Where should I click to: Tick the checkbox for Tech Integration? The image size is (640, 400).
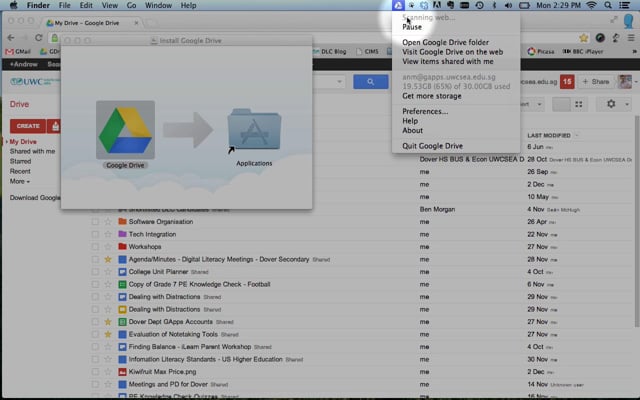point(95,234)
